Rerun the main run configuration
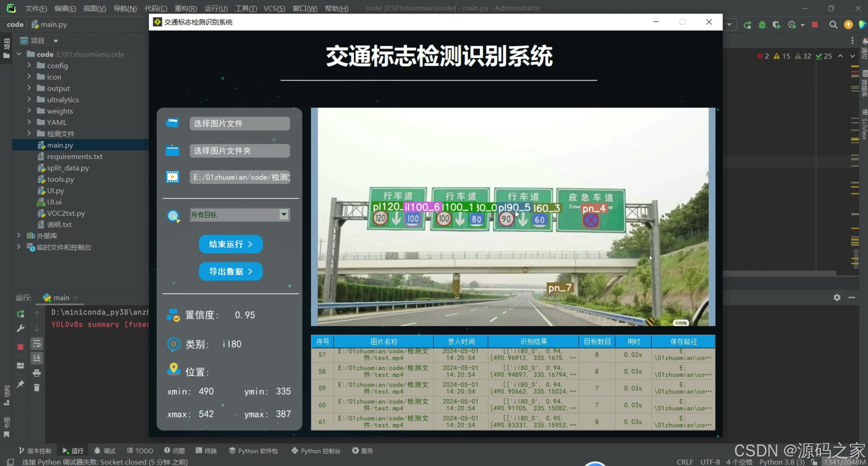This screenshot has height=466, width=868. (20, 314)
